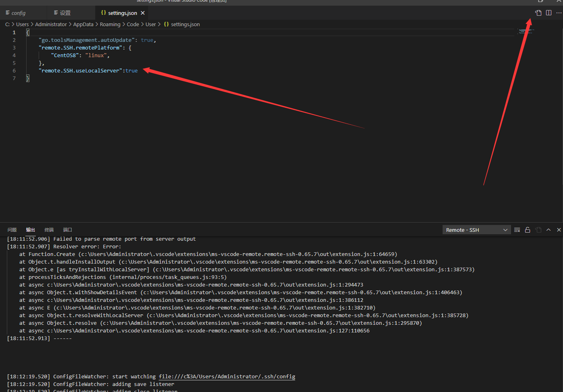Image resolution: width=563 pixels, height=392 pixels.
Task: Click the tryInstallWithLocalServer stack trace line
Action: 247,270
